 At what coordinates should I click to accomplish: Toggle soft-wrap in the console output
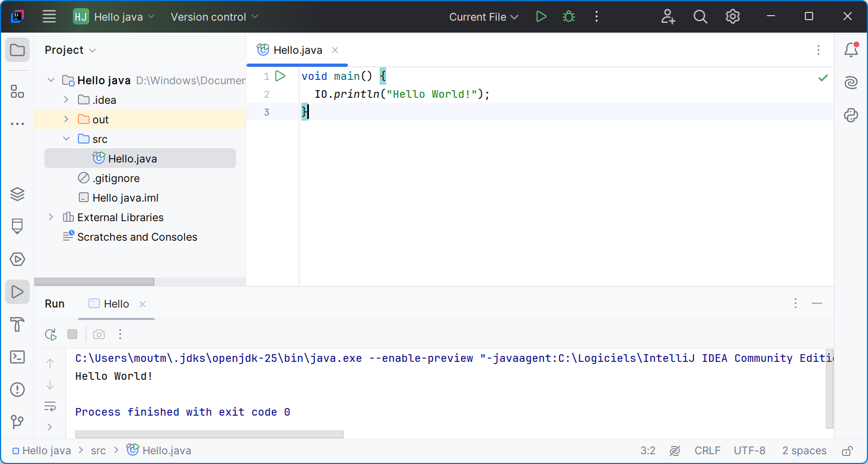[50, 406]
